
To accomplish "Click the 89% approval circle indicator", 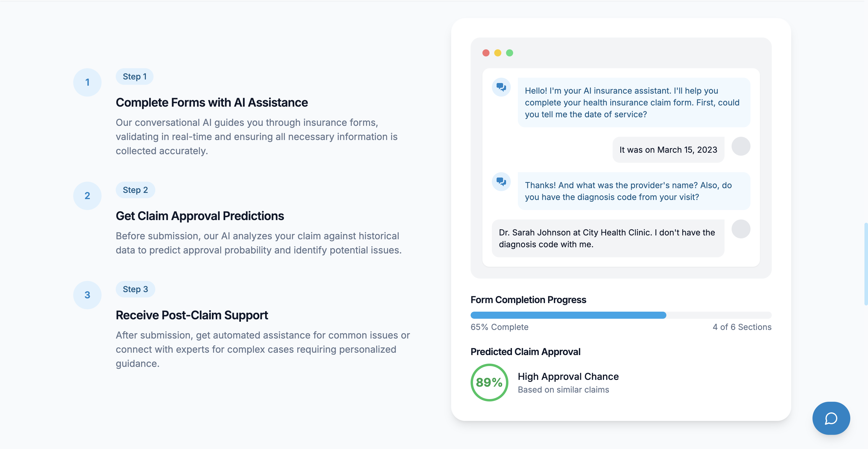I will tap(489, 382).
